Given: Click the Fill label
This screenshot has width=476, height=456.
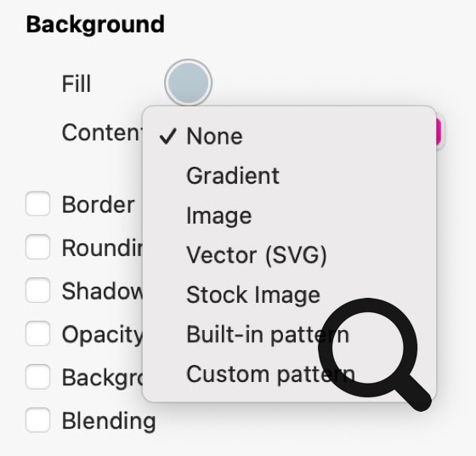Looking at the screenshot, I should pos(76,83).
